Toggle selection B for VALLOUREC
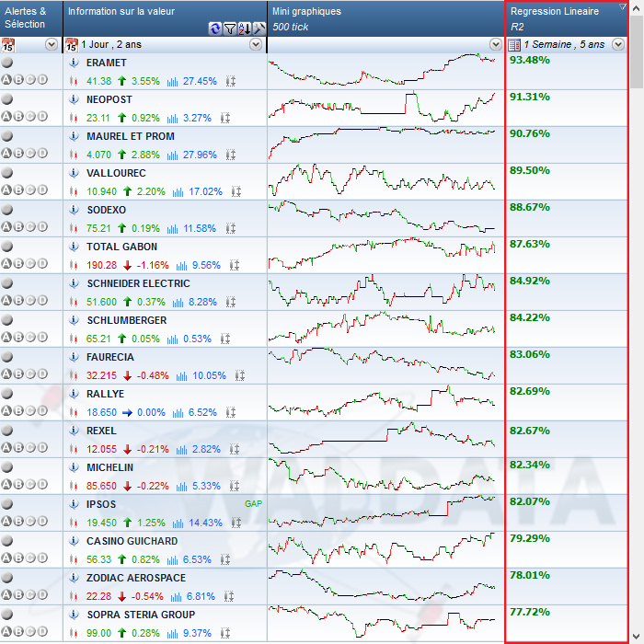644x644 pixels. [x=18, y=190]
